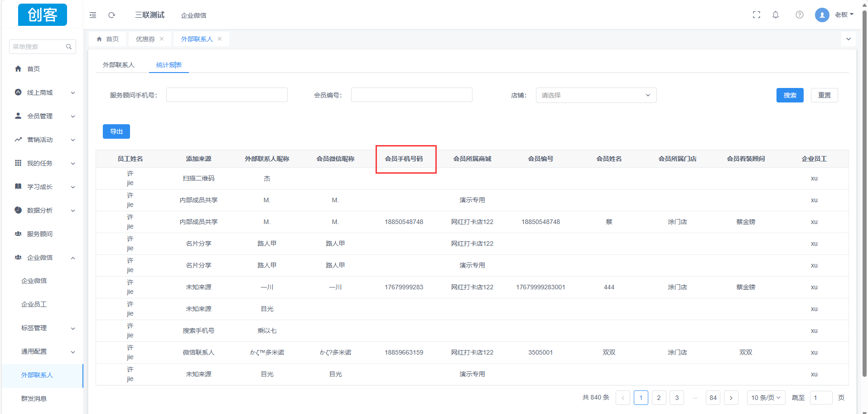Image resolution: width=868 pixels, height=414 pixels.
Task: Collapse the 企业微信 sidebar menu
Action: 43,258
